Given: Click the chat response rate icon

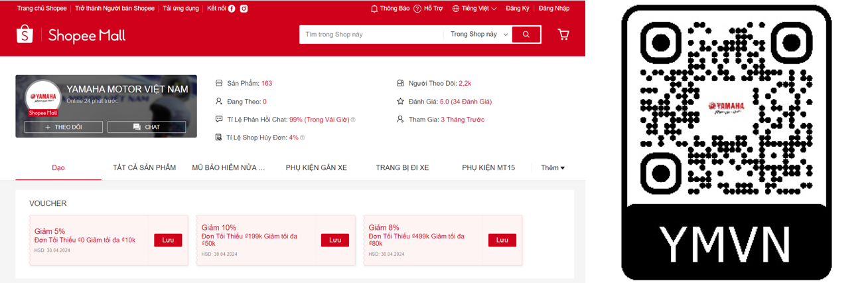Looking at the screenshot, I should 219,120.
